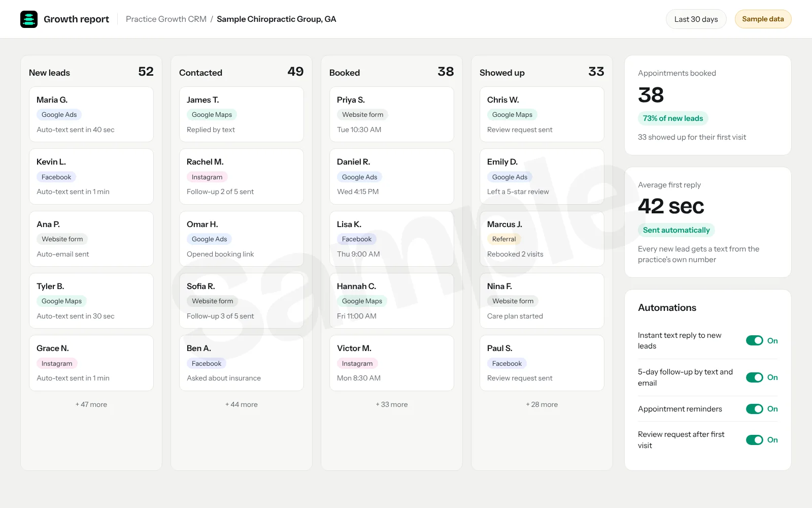This screenshot has width=812, height=508.
Task: Turn off Instant text reply toggle
Action: click(754, 340)
